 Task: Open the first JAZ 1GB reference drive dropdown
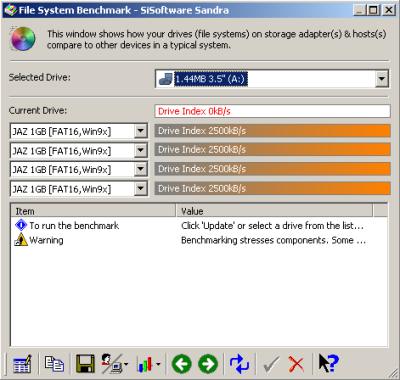click(141, 131)
